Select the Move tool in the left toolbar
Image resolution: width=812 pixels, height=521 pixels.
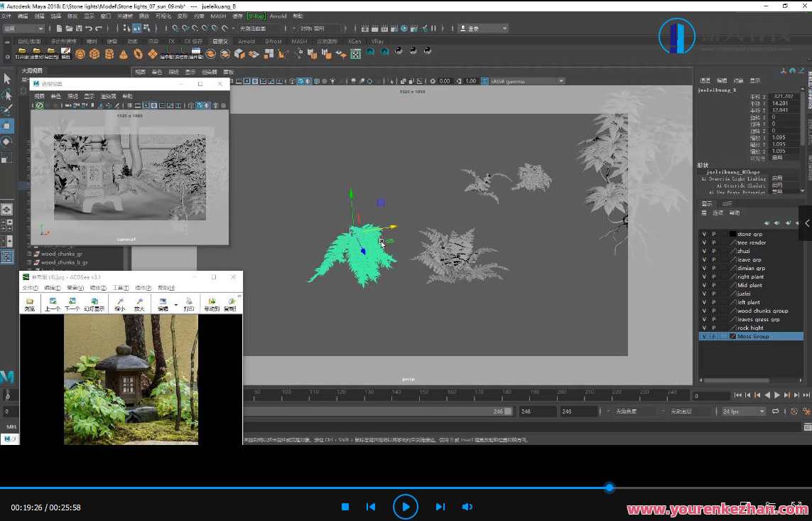7,124
